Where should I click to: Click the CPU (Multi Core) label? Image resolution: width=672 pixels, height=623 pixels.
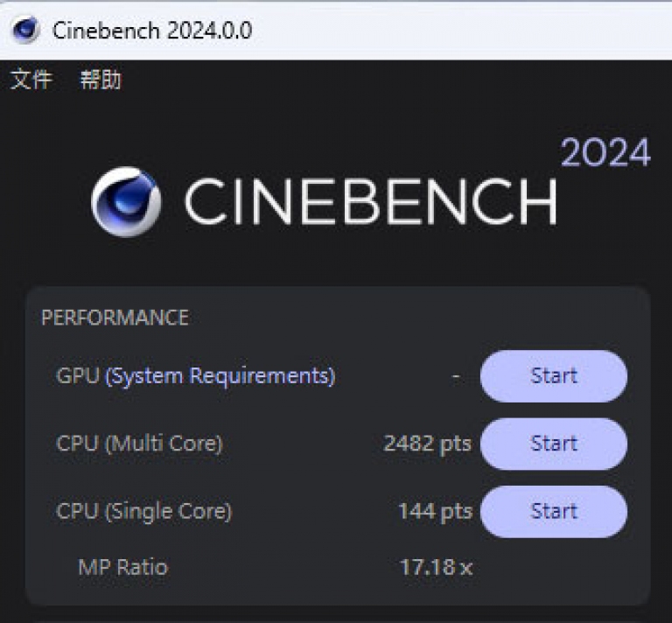point(139,444)
